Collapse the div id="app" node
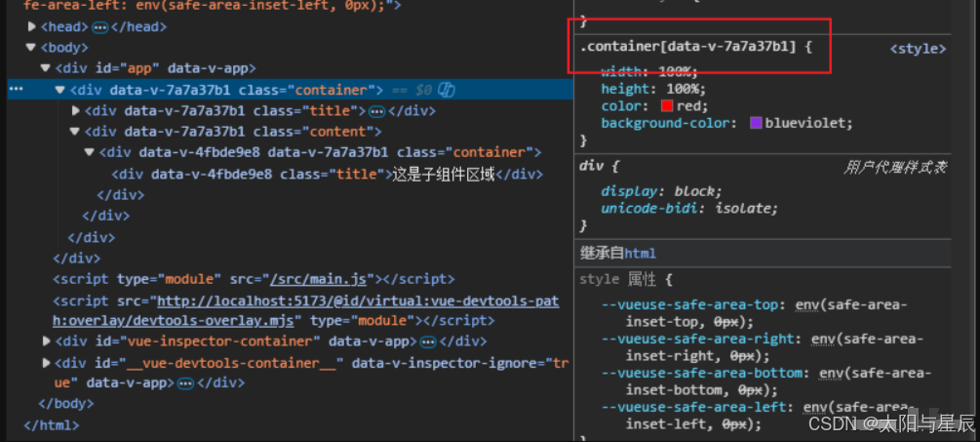Viewport: 980px width, 442px height. pos(45,68)
